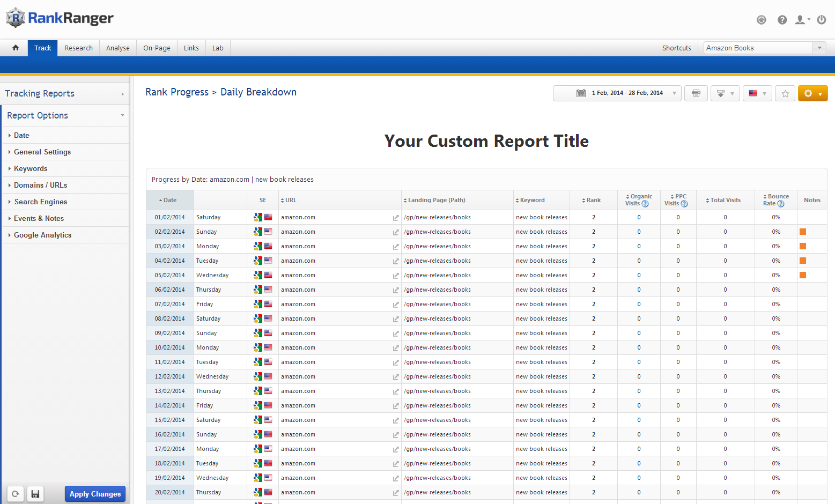The width and height of the screenshot is (835, 504).
Task: Add report to favorites with star icon
Action: (x=785, y=93)
